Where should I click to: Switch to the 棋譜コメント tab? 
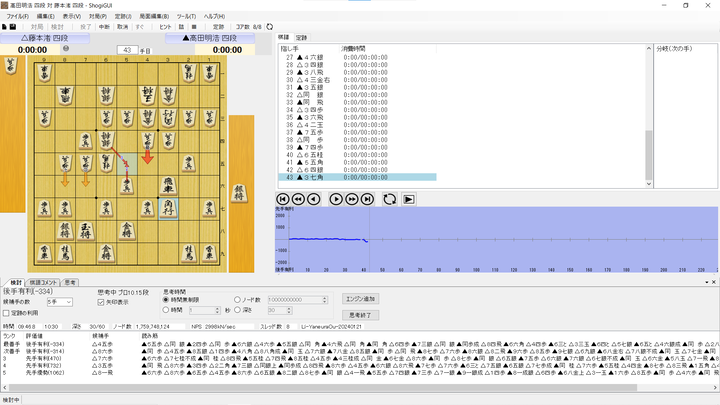click(x=44, y=282)
